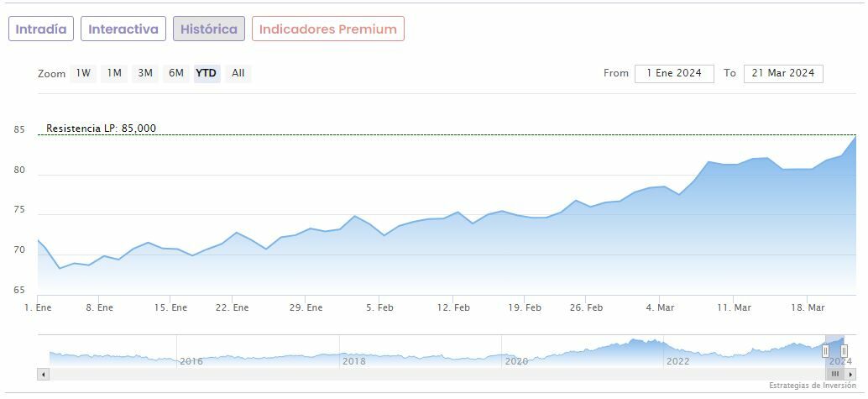Switch to the Intradía tab

pyautogui.click(x=41, y=29)
